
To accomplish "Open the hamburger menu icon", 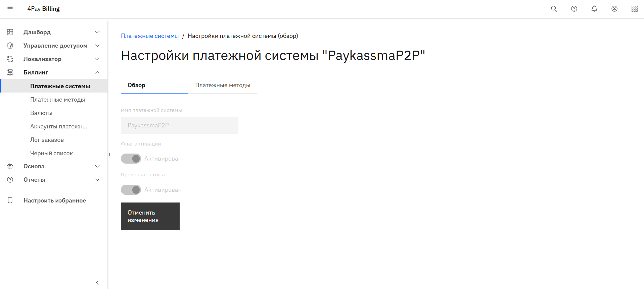I will pos(10,8).
